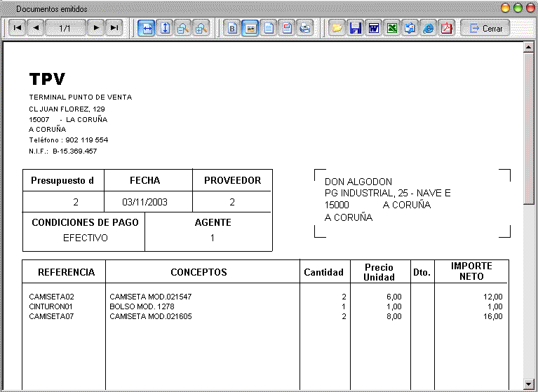The image size is (538, 392).
Task: Toggle fit-to-height view
Action: click(x=166, y=28)
